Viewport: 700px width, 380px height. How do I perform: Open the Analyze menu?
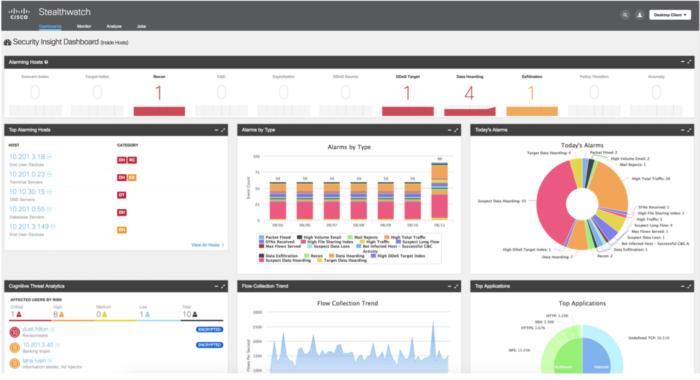tap(114, 26)
